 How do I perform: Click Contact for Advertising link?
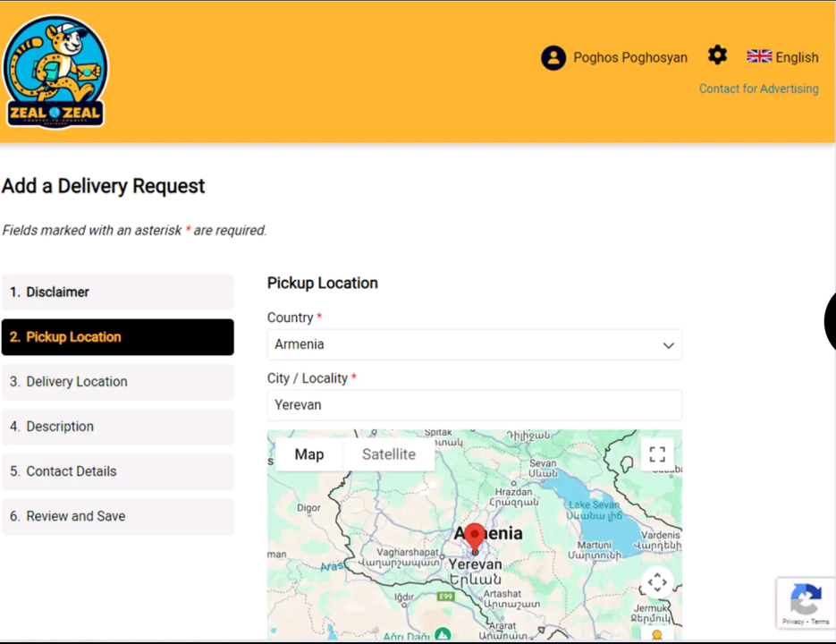pos(759,89)
